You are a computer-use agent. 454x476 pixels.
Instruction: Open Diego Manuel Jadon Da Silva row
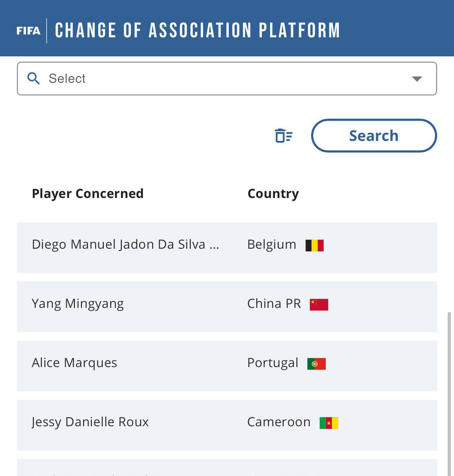click(x=227, y=248)
